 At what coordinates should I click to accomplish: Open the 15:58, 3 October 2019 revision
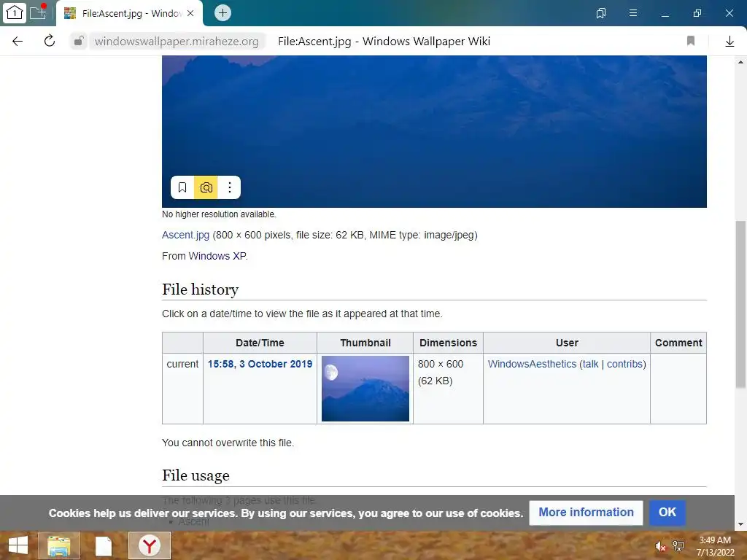(x=260, y=364)
